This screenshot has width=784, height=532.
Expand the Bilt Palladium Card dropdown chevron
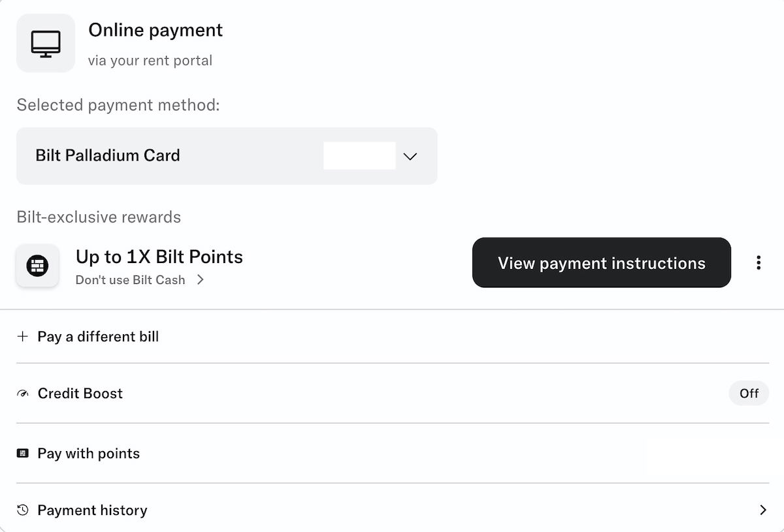click(x=410, y=157)
